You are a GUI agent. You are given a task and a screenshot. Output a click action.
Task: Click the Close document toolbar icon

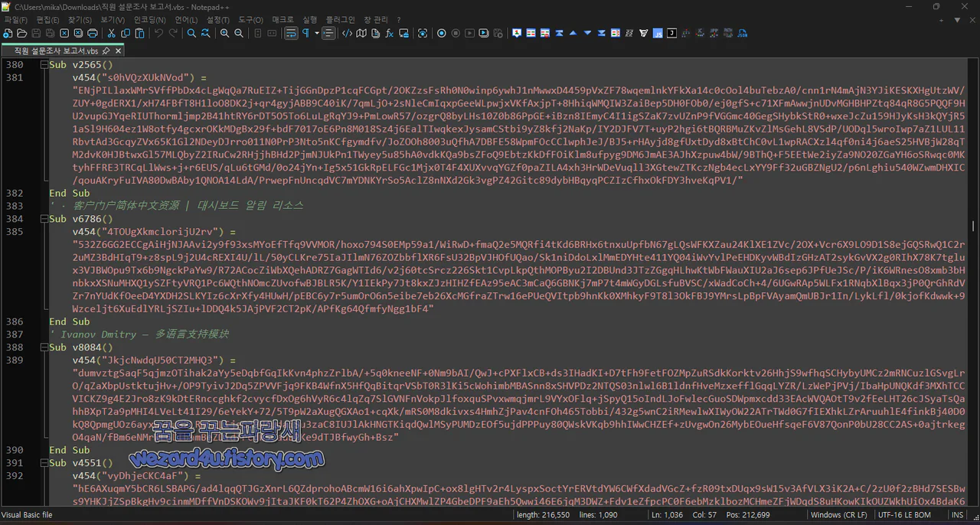(x=64, y=34)
